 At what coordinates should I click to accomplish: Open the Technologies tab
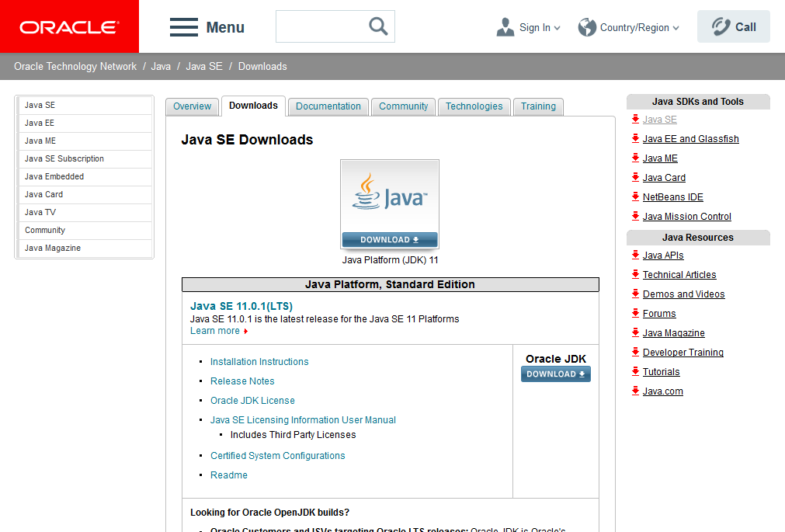(474, 106)
